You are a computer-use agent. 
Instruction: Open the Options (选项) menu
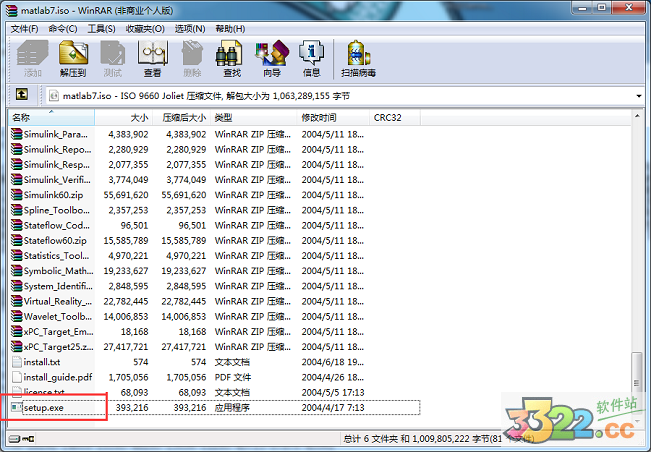[190, 29]
